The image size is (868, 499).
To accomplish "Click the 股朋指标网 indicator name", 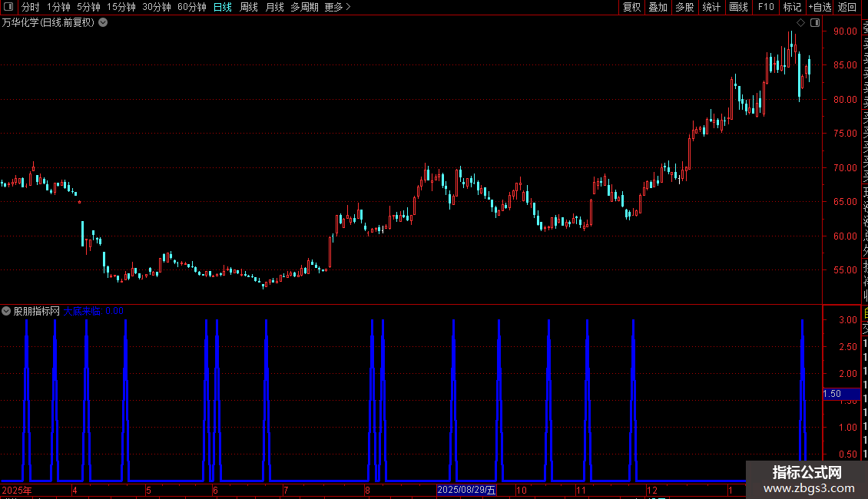I will coord(37,311).
